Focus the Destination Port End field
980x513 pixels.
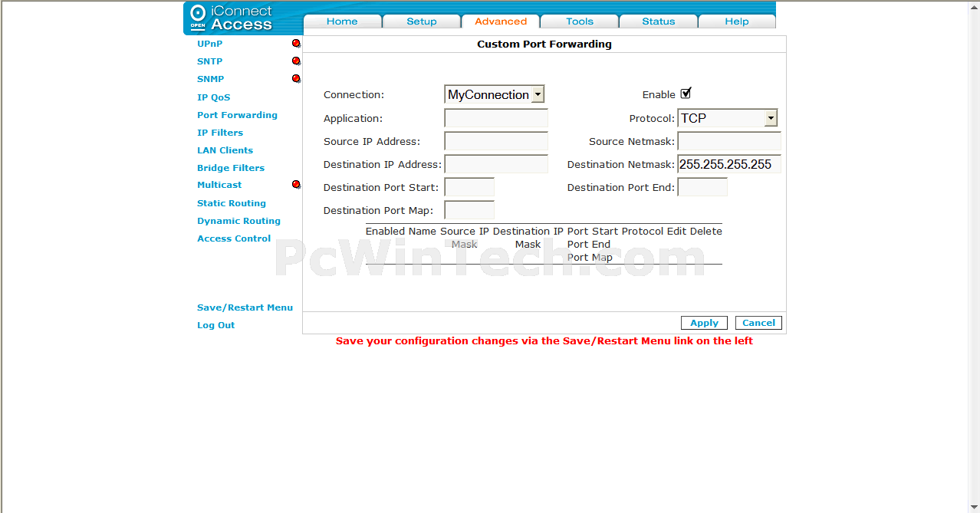coord(702,187)
